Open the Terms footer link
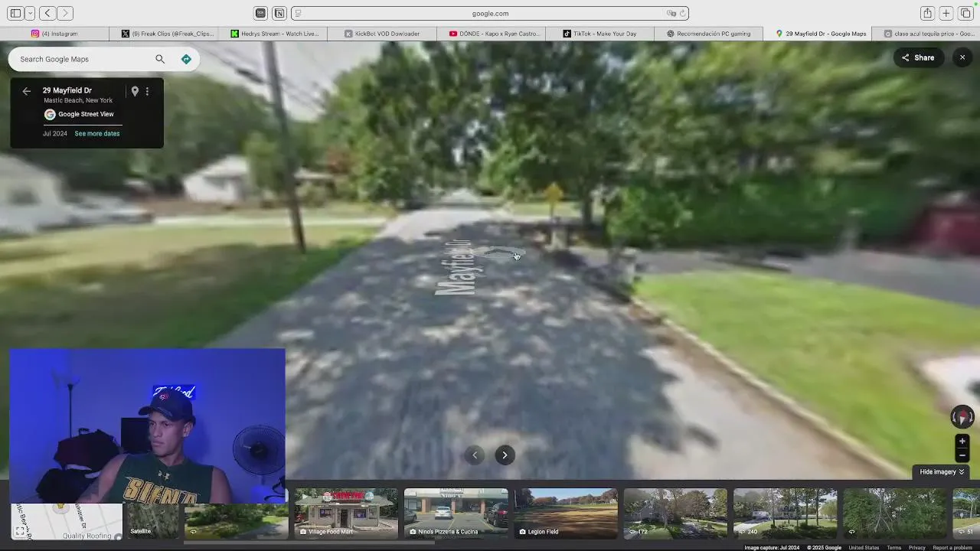 pos(893,548)
